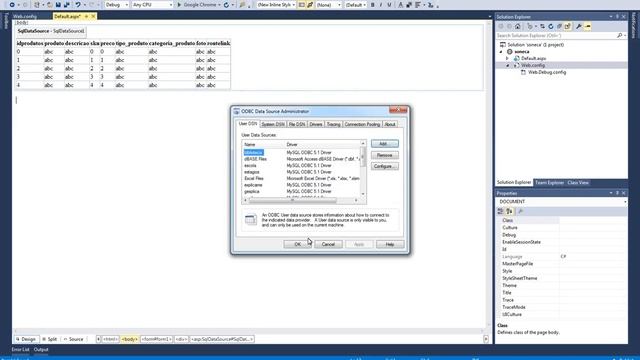The height and width of the screenshot is (360, 640).
Task: Click the green start debugging play icon
Action: tap(179, 5)
